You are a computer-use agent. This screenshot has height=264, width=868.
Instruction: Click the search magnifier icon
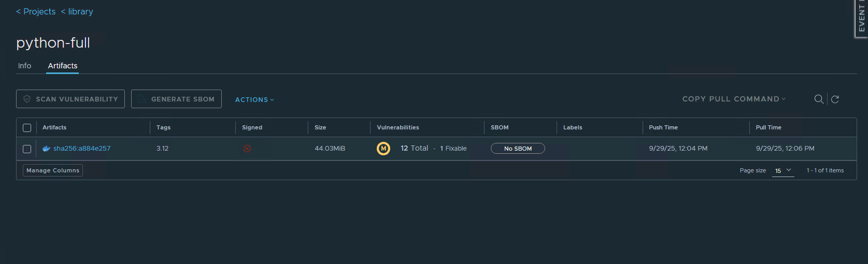[x=819, y=99]
